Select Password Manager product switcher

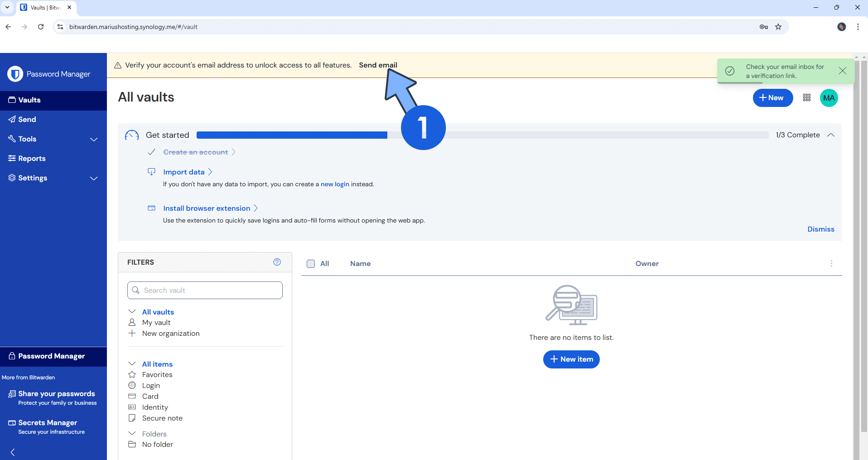53,357
